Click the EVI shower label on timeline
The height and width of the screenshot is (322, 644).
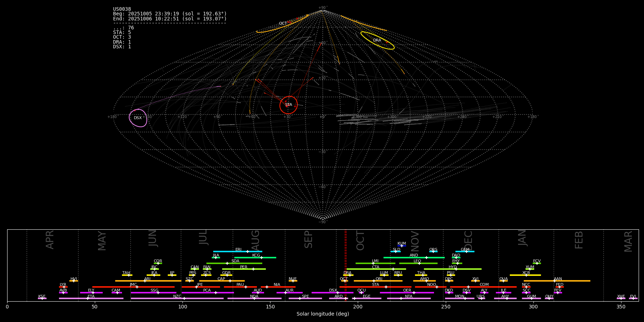point(633,297)
